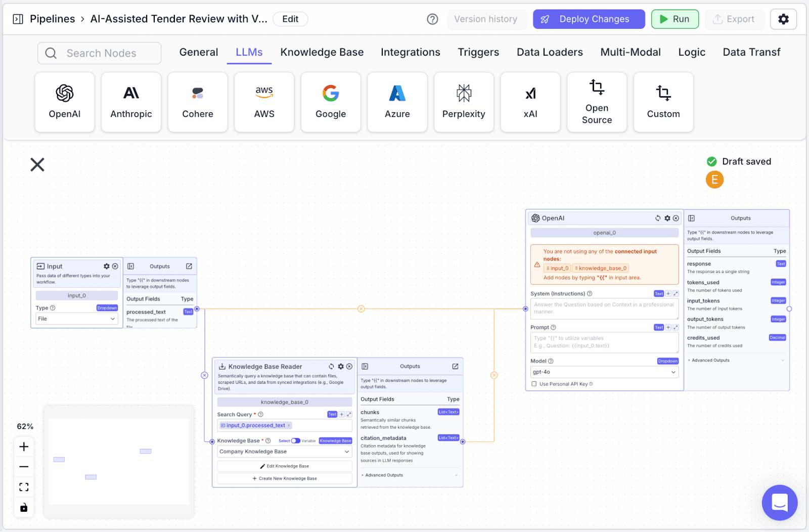Open Input node settings gear

(x=107, y=266)
